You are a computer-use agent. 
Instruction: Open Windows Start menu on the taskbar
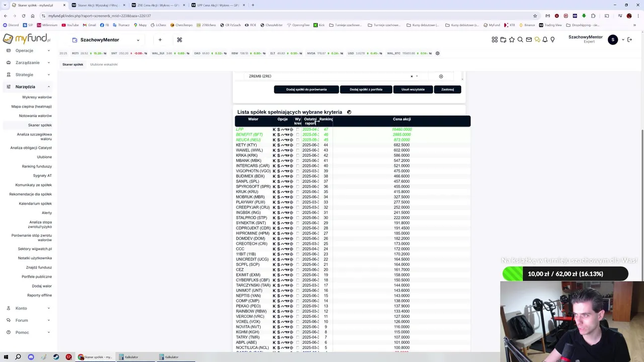(6, 357)
